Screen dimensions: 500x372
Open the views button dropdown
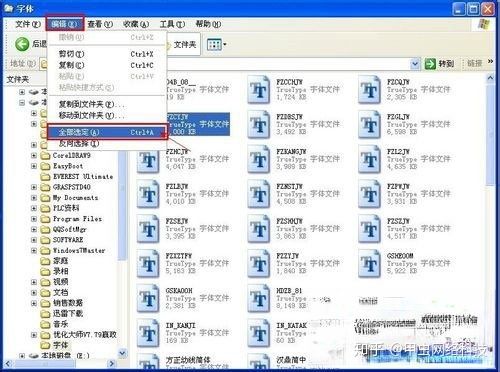[225, 44]
